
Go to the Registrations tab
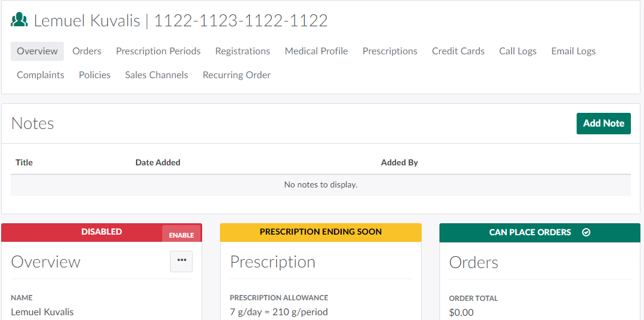click(243, 51)
